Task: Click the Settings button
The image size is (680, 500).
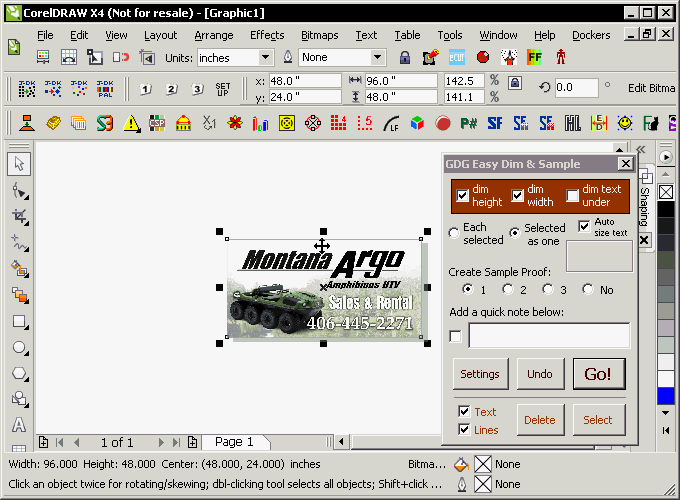Action: (481, 374)
